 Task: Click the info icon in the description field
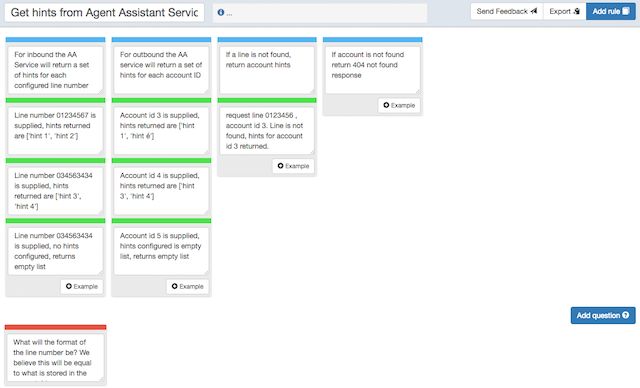[220, 13]
